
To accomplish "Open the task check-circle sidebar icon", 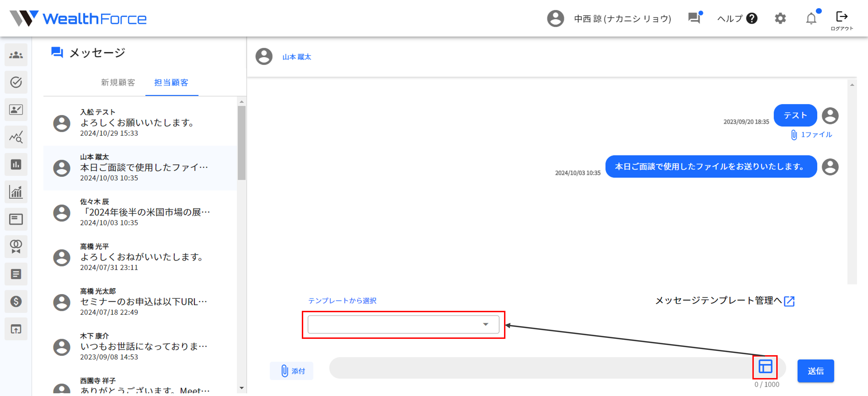I will 16,82.
